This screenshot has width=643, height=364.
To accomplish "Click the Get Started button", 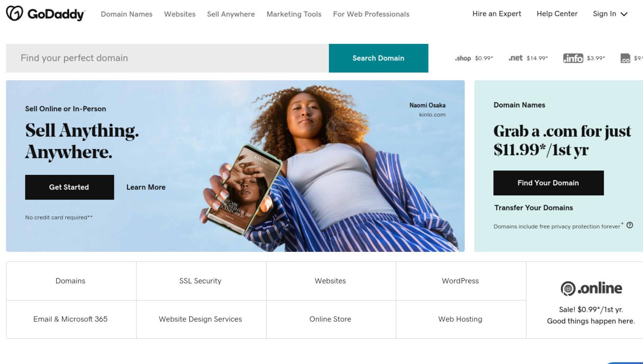I will (70, 187).
